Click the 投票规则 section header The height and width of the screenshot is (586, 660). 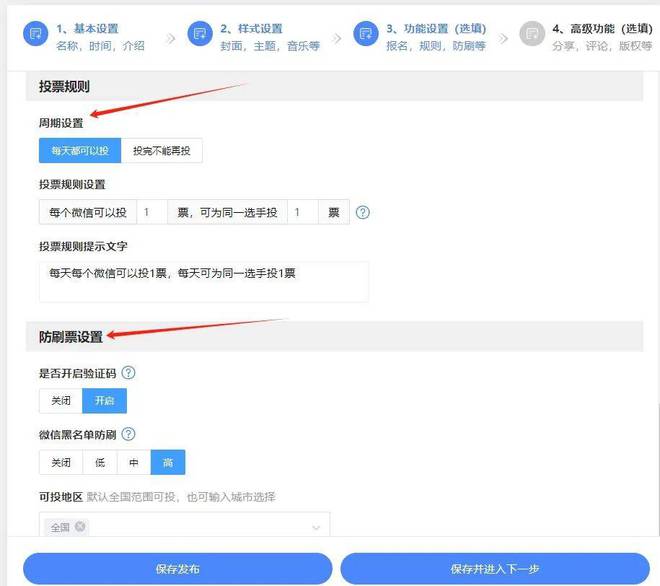tap(335, 86)
